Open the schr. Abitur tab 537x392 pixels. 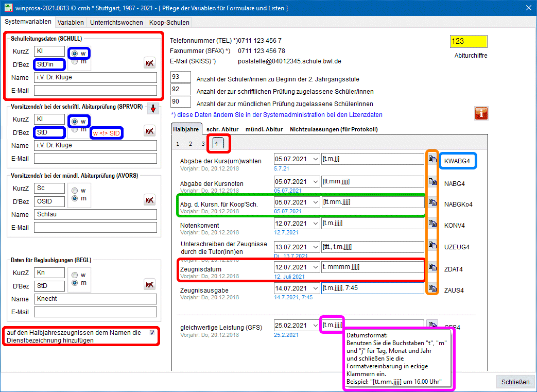[x=223, y=129]
